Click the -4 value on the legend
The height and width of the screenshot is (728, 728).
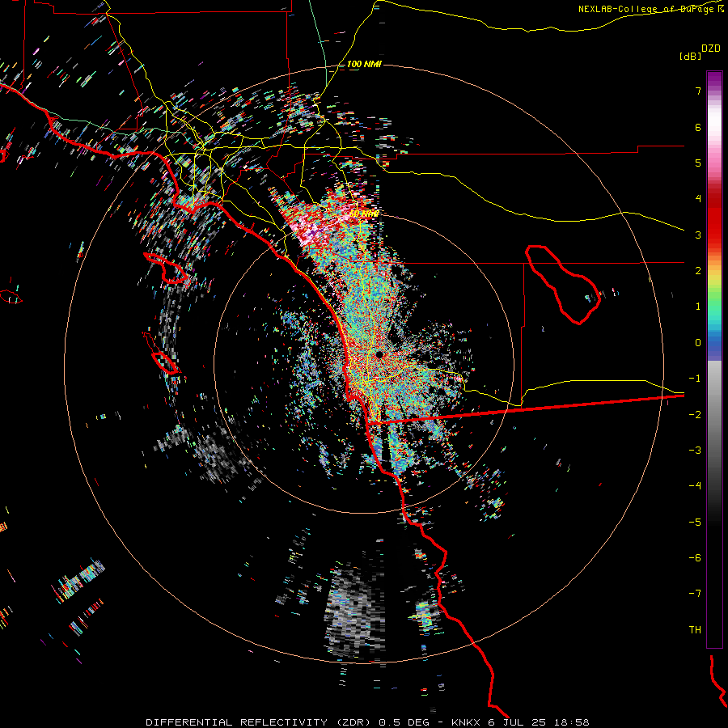point(695,486)
